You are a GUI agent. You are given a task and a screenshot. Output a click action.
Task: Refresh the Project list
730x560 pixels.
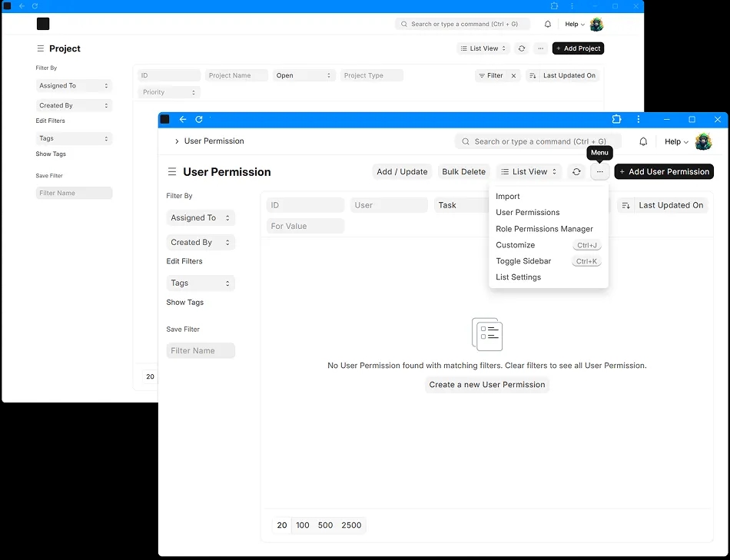coord(522,48)
